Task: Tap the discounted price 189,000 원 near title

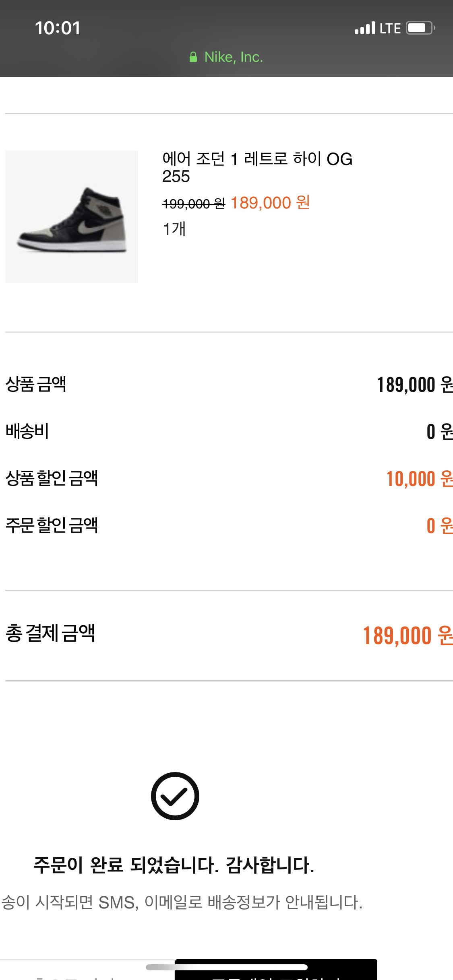Action: (x=270, y=203)
